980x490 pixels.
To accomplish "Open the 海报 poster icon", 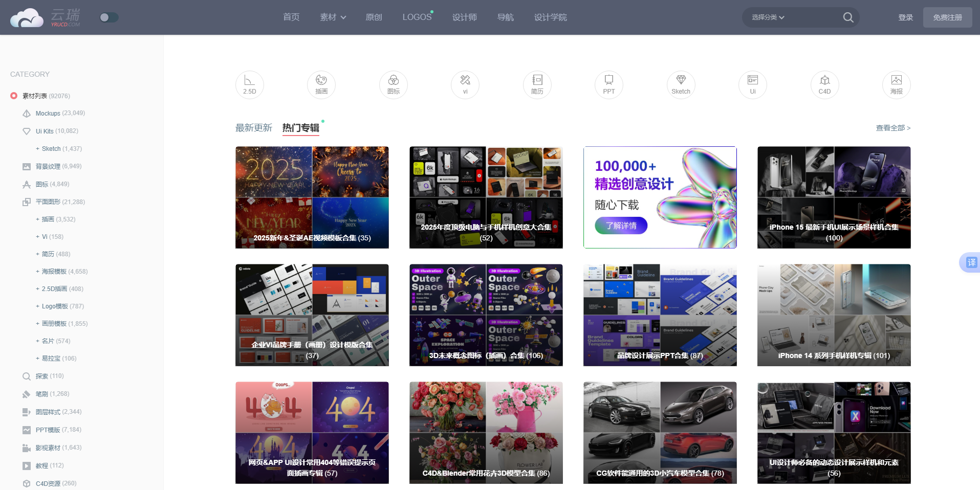I will [896, 84].
